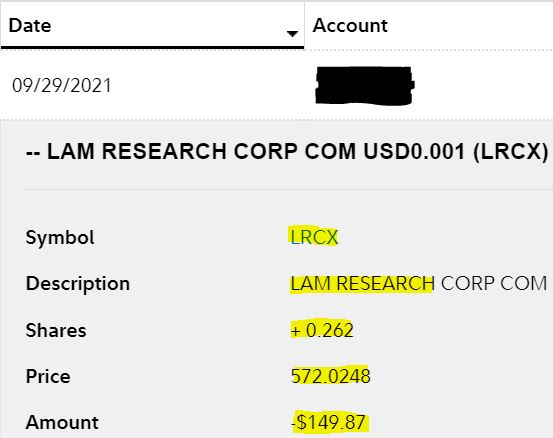The width and height of the screenshot is (553, 438).
Task: Click the leading dashes before LAM RESEARCH
Action: point(33,153)
